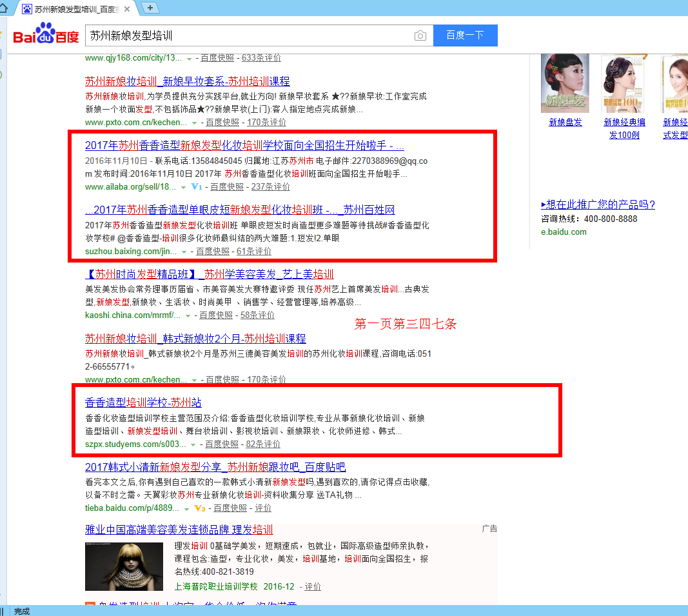688x616 pixels.
Task: Close the 苏州新娘发型培训 browser tab
Action: click(127, 9)
